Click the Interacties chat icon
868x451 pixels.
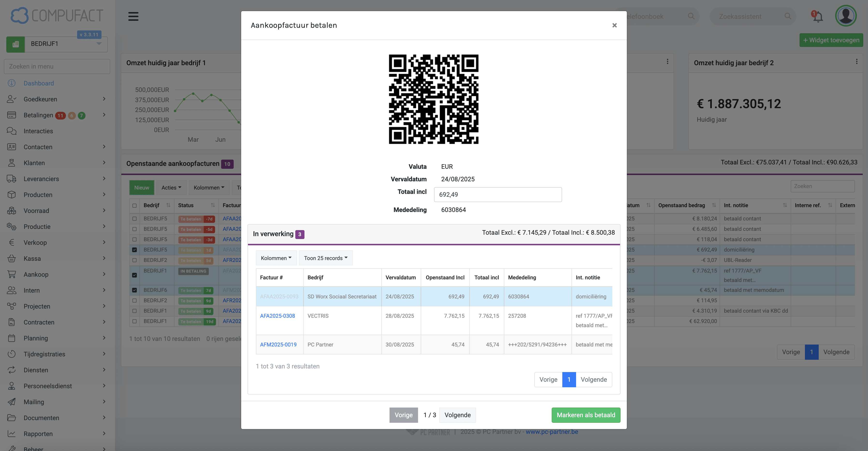pos(11,131)
